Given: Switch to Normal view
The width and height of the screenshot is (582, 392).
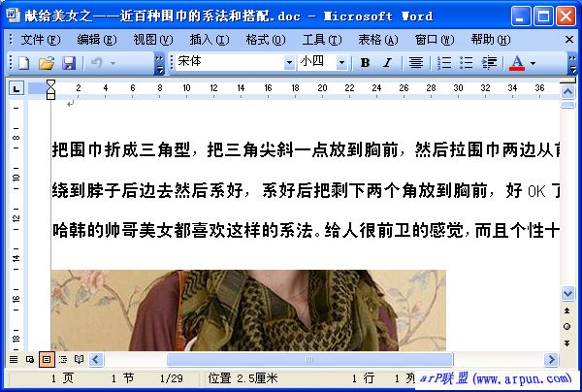Looking at the screenshot, I should point(14,359).
